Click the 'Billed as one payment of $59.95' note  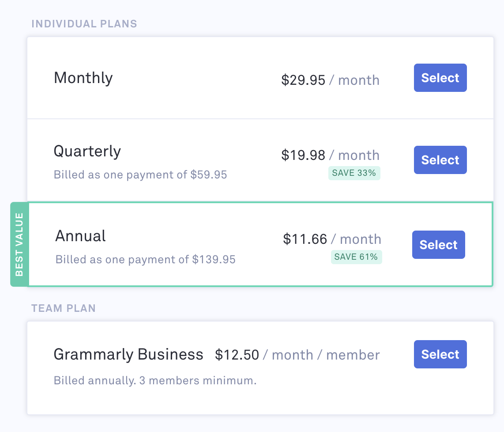pyautogui.click(x=140, y=175)
